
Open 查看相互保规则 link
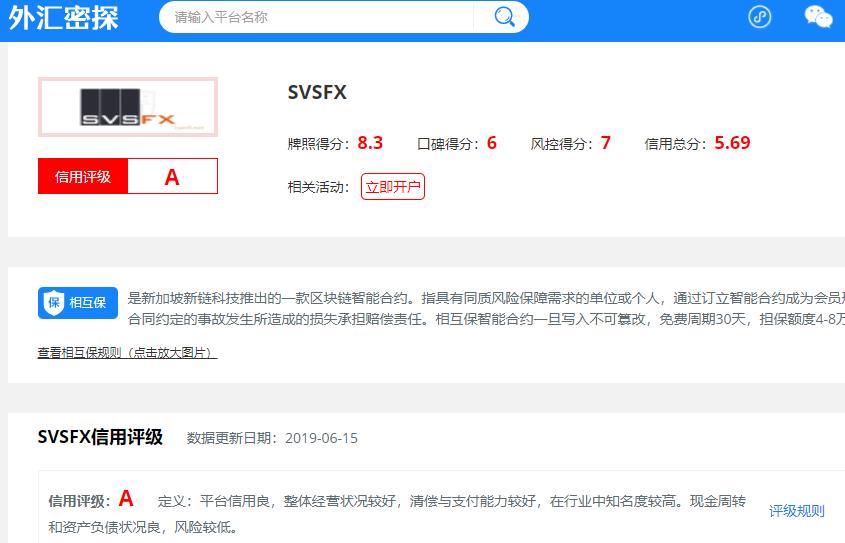point(127,353)
